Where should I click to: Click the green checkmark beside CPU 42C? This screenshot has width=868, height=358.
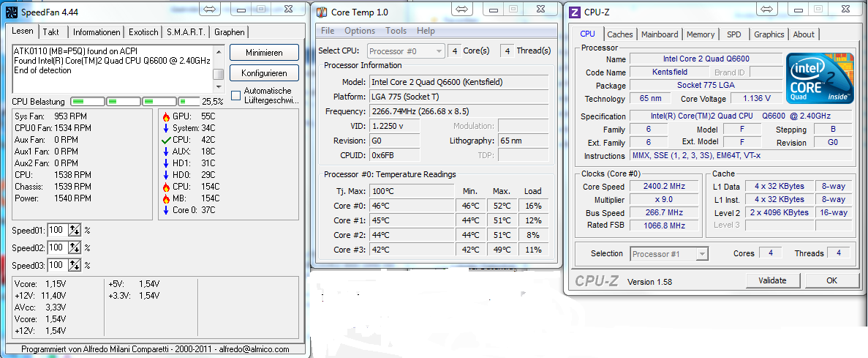coord(165,141)
